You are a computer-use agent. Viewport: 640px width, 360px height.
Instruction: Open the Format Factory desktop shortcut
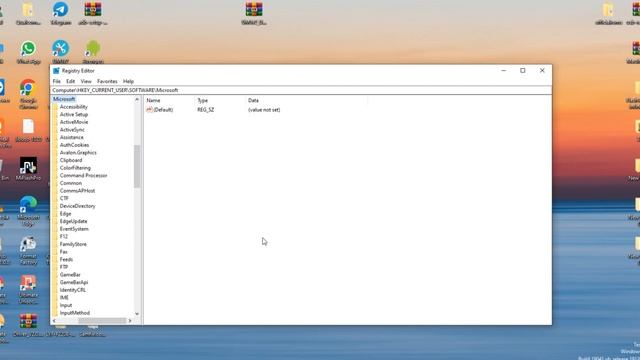[x=28, y=244]
